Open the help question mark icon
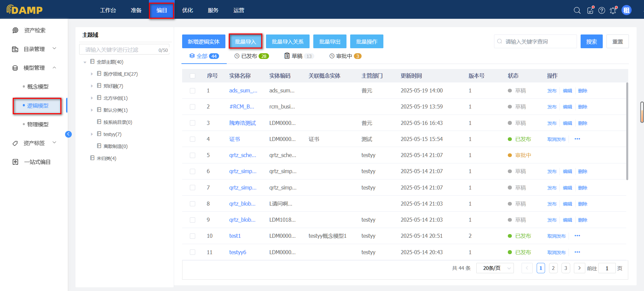Image resolution: width=644 pixels, height=291 pixels. pos(602,10)
